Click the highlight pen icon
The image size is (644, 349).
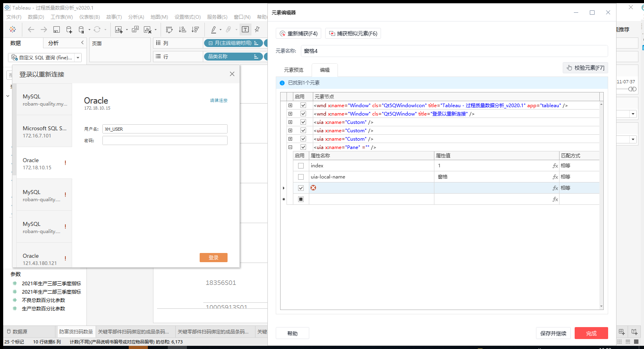pos(214,29)
